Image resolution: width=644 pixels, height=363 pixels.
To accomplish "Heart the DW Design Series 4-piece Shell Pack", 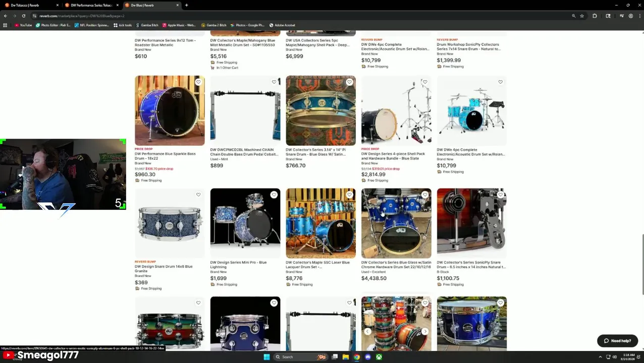I will (425, 82).
